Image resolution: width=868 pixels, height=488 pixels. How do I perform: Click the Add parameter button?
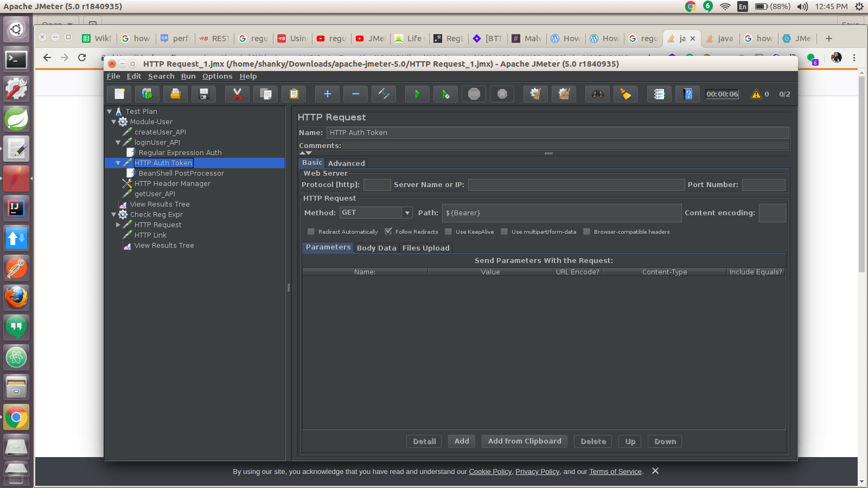[462, 441]
